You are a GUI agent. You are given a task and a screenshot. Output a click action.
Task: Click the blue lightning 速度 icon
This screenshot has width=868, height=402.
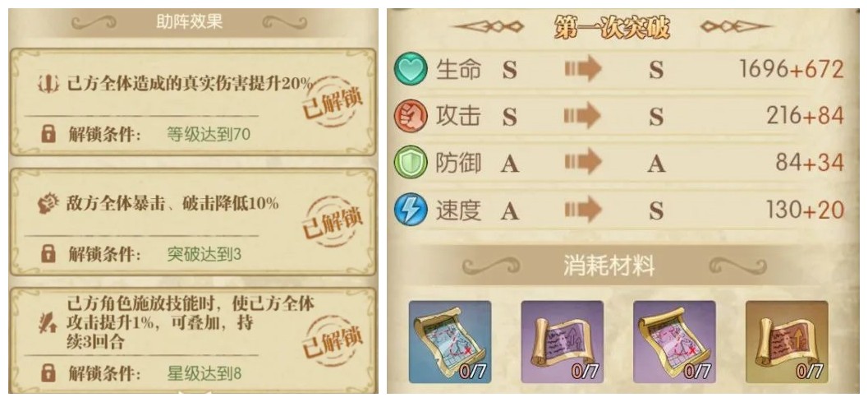(x=411, y=210)
